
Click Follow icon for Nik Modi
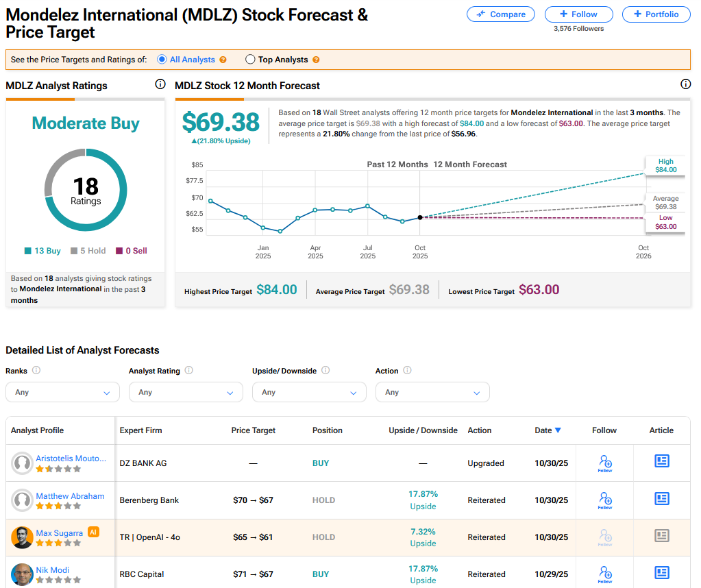tap(604, 573)
